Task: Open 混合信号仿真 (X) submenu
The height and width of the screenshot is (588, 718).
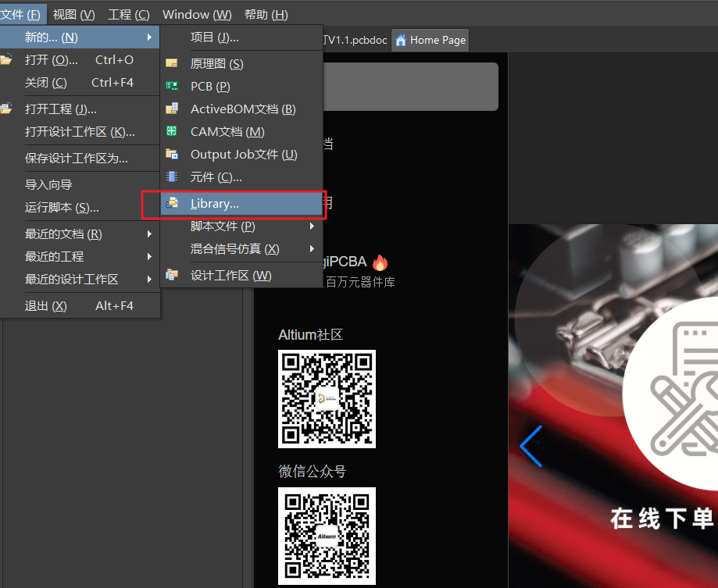Action: point(241,249)
